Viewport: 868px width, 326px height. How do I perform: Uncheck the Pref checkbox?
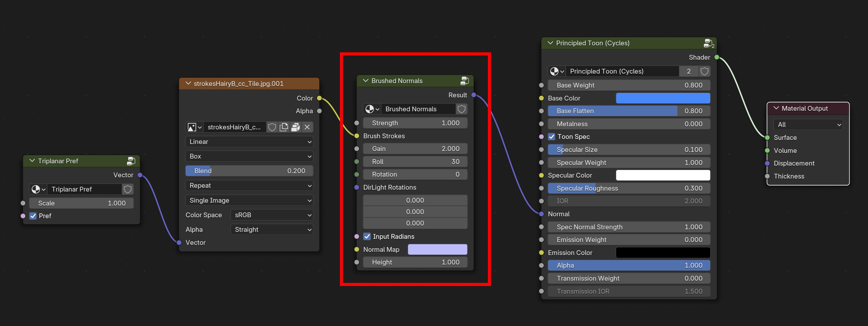point(33,216)
